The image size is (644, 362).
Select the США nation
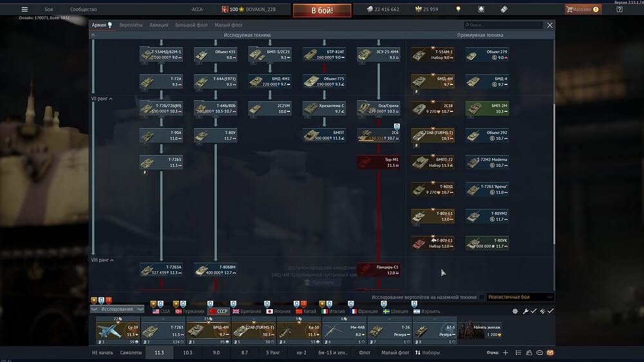point(161,312)
